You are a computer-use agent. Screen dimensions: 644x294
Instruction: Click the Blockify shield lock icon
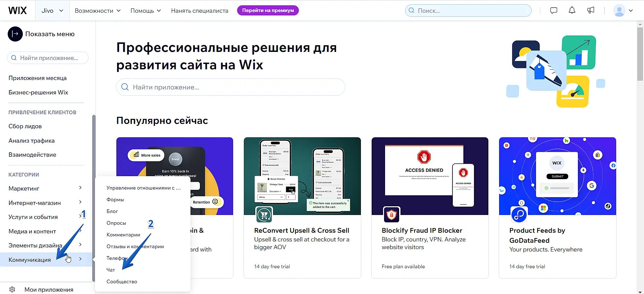[391, 215]
